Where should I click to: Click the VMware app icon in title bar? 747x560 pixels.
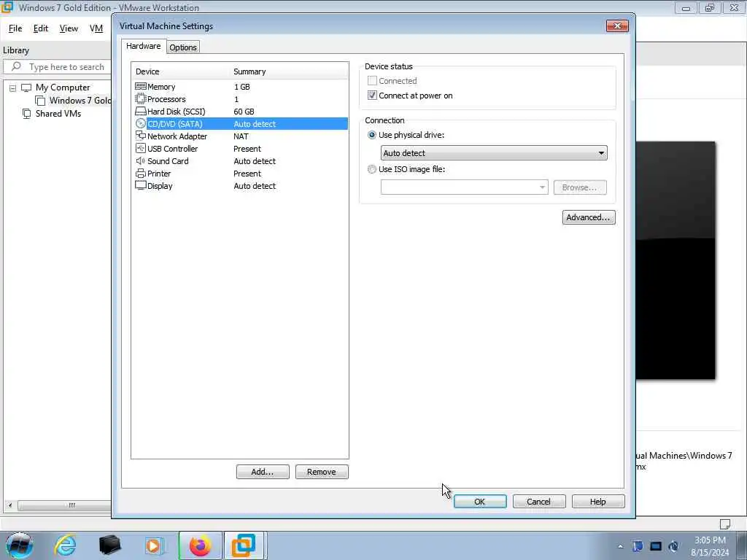coord(7,7)
